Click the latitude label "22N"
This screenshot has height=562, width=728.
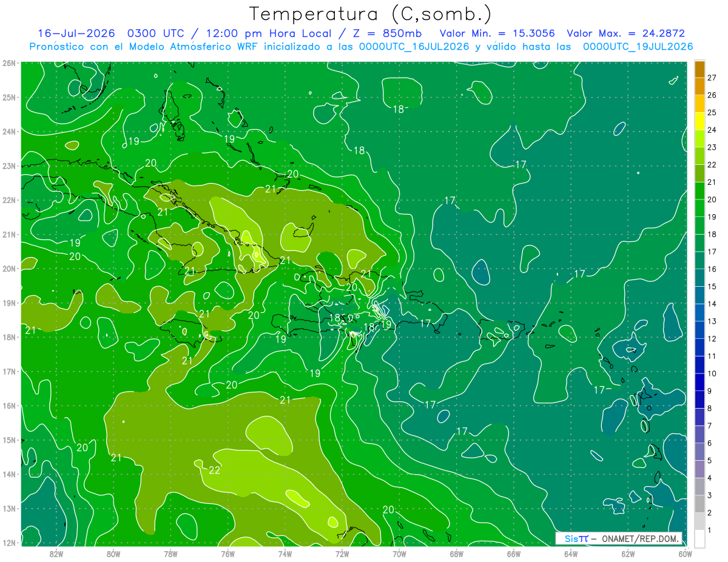[x=9, y=200]
